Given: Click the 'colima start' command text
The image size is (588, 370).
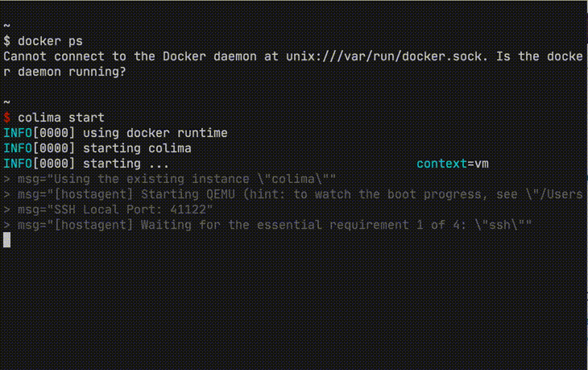Looking at the screenshot, I should tap(60, 118).
